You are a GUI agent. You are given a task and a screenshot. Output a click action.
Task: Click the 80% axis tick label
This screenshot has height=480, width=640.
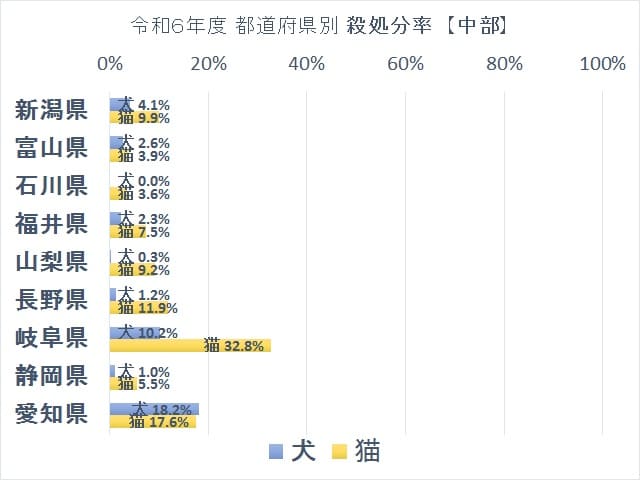pos(504,64)
